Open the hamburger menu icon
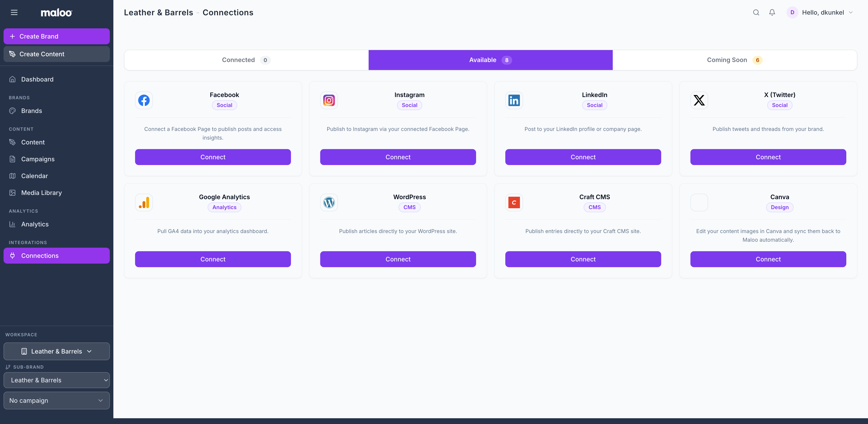The image size is (868, 424). pyautogui.click(x=14, y=12)
